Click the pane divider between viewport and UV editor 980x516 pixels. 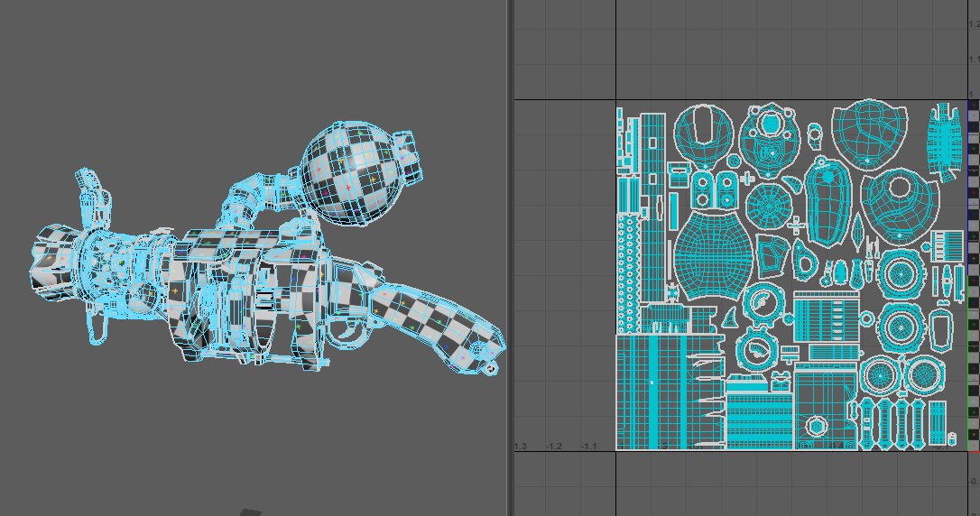(x=511, y=258)
